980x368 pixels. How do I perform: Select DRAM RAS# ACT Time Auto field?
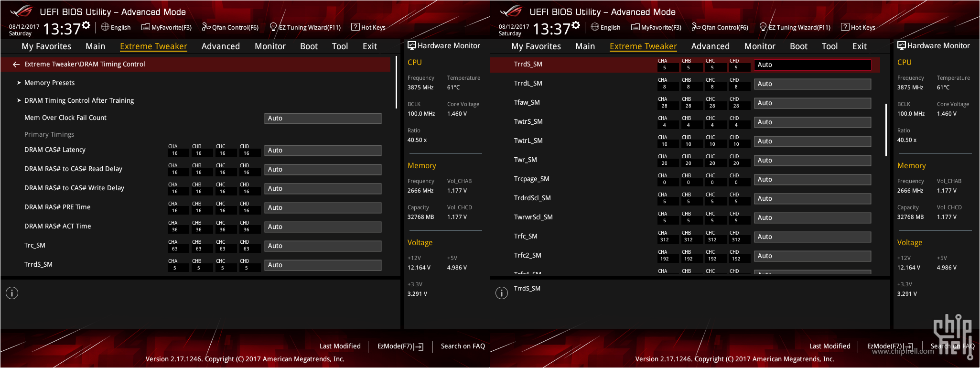(x=323, y=227)
